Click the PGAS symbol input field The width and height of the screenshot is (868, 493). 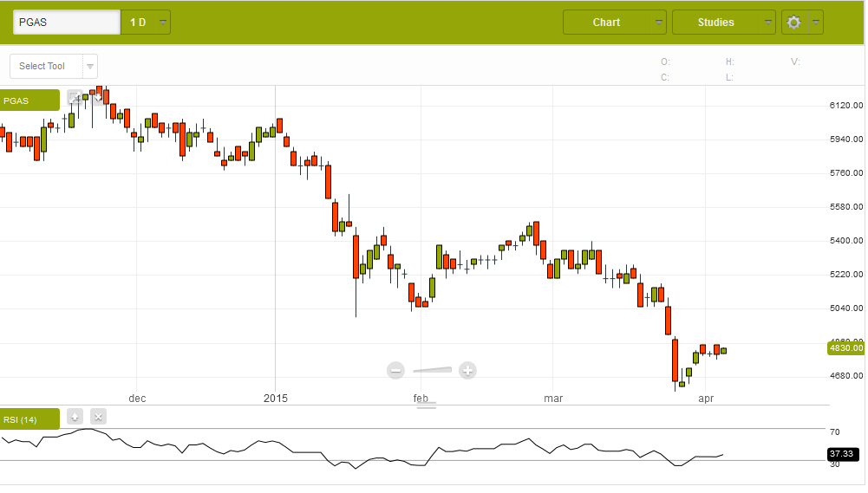coord(67,23)
